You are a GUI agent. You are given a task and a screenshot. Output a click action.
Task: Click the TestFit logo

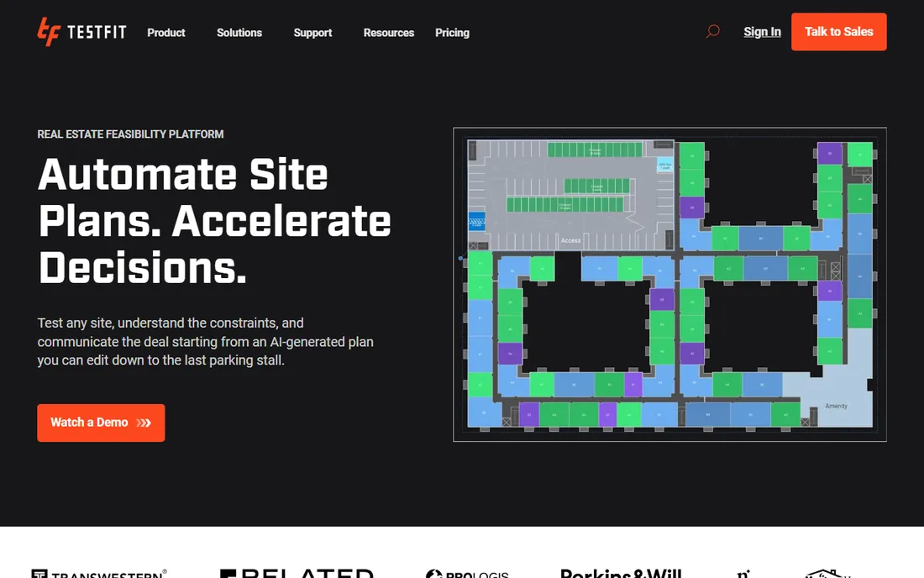pos(81,32)
